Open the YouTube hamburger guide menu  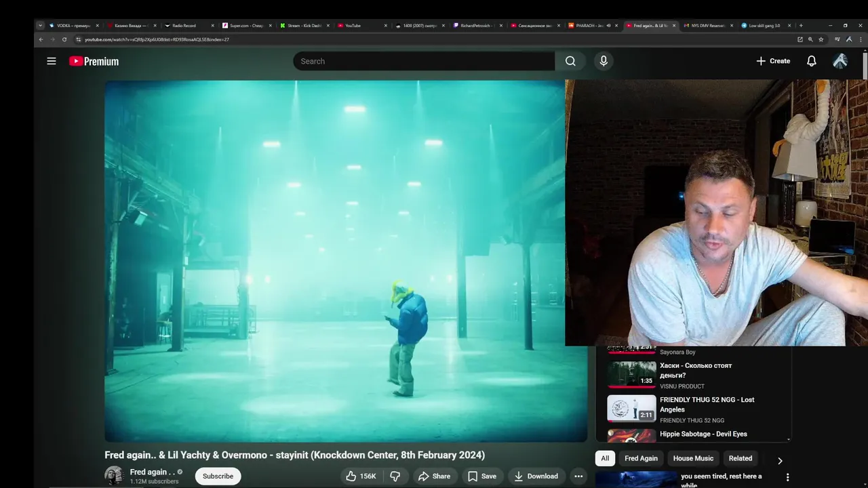pyautogui.click(x=52, y=61)
